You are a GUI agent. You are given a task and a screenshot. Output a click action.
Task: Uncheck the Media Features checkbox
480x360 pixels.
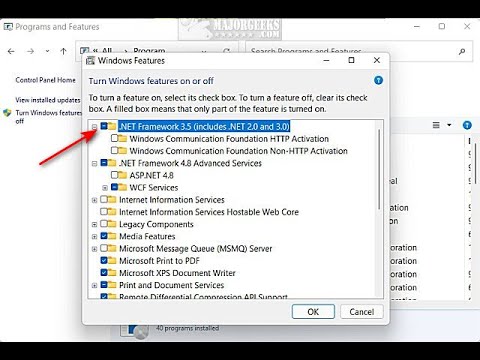pos(104,236)
